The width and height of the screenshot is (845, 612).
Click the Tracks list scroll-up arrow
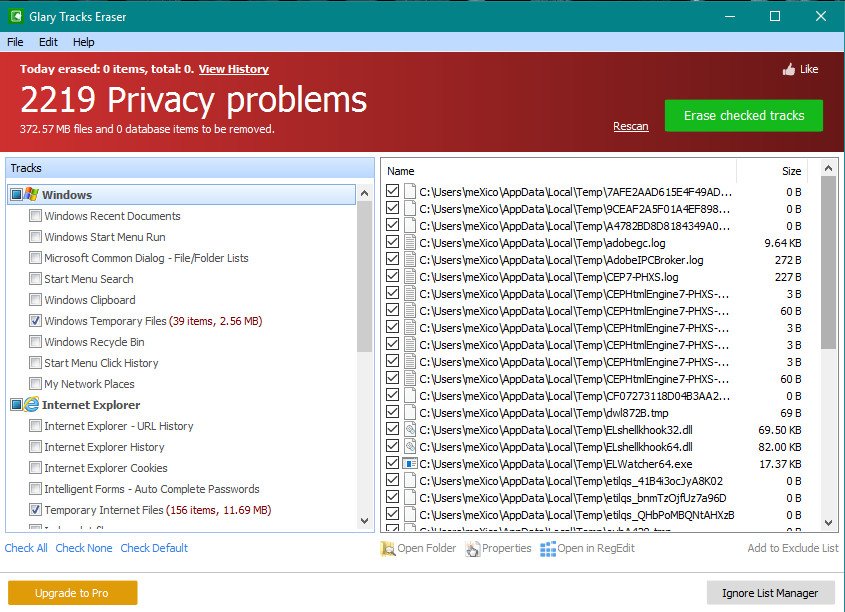click(x=364, y=193)
